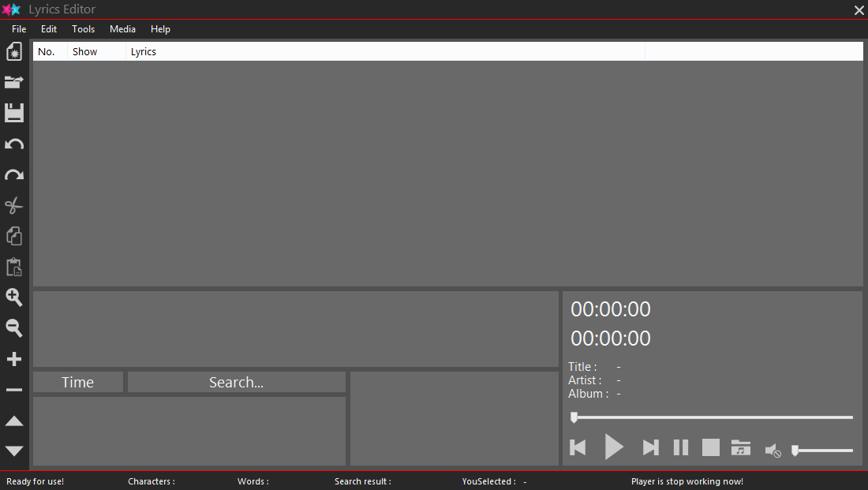Screen dimensions: 868x490
Task: Open the Copy icon on the left toolbar
Action: coord(13,236)
